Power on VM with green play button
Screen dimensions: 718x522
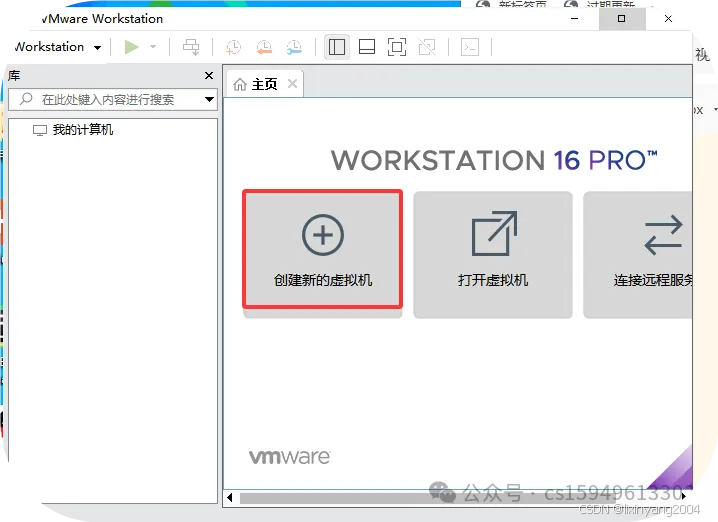point(131,47)
